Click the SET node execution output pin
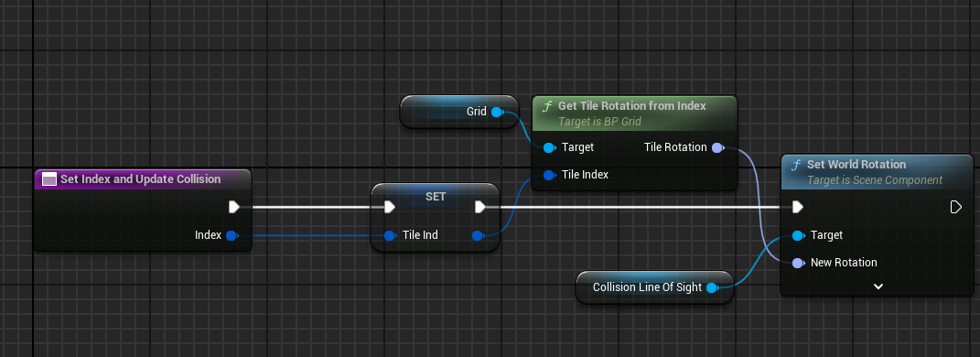The height and width of the screenshot is (357, 980). (x=480, y=207)
